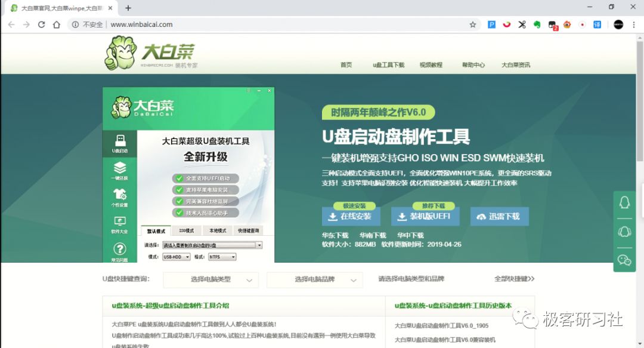
Task: Open the green Evernote elephant extension
Action: click(537, 24)
